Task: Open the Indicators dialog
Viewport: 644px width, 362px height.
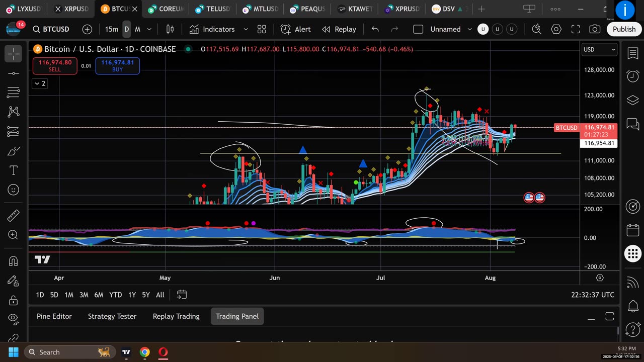Action: (212, 29)
